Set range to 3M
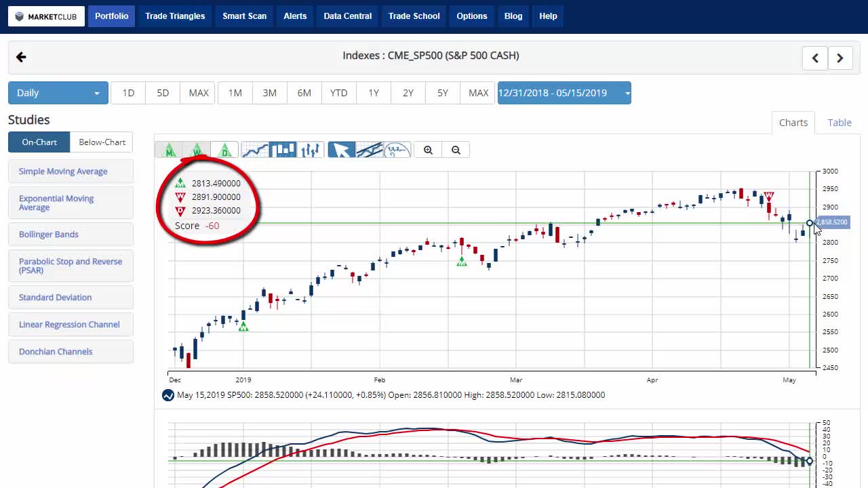Viewport: 868px width, 488px height. 270,93
